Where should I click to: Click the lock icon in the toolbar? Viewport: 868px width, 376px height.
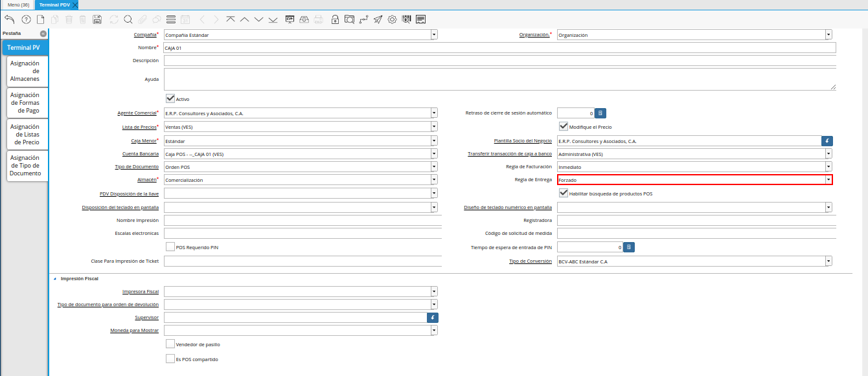[x=335, y=19]
